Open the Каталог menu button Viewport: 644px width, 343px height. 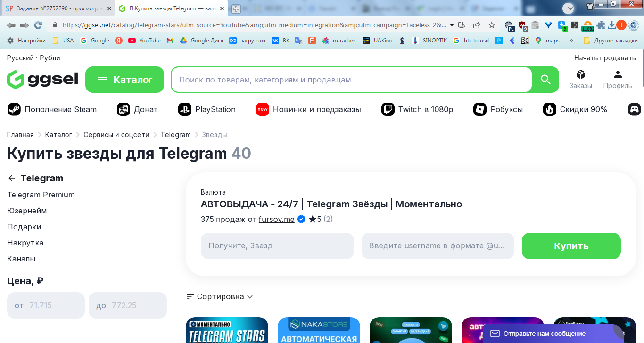[x=124, y=80]
